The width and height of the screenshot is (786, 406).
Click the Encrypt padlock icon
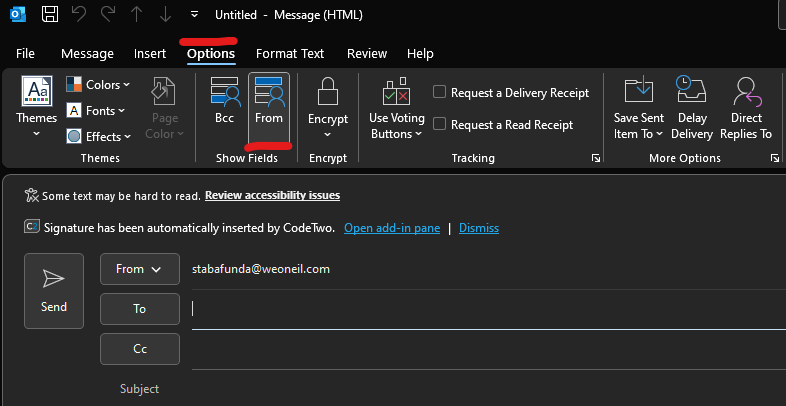(328, 91)
